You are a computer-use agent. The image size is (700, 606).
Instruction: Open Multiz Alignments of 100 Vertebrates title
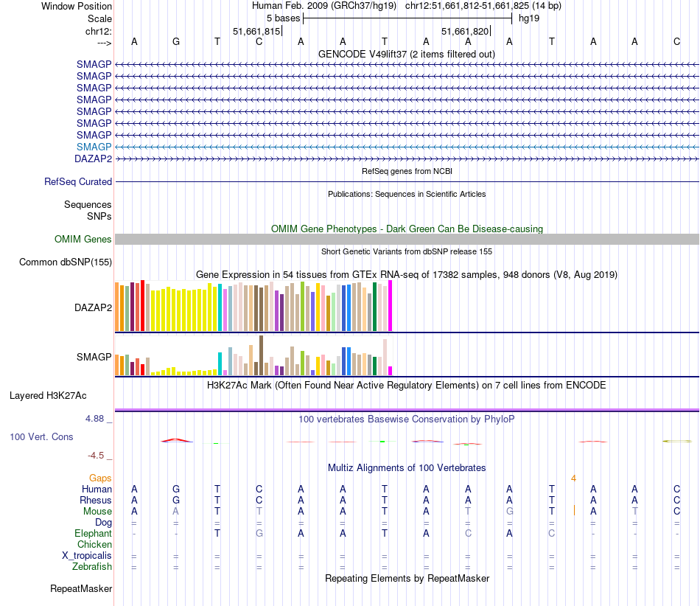(x=407, y=467)
